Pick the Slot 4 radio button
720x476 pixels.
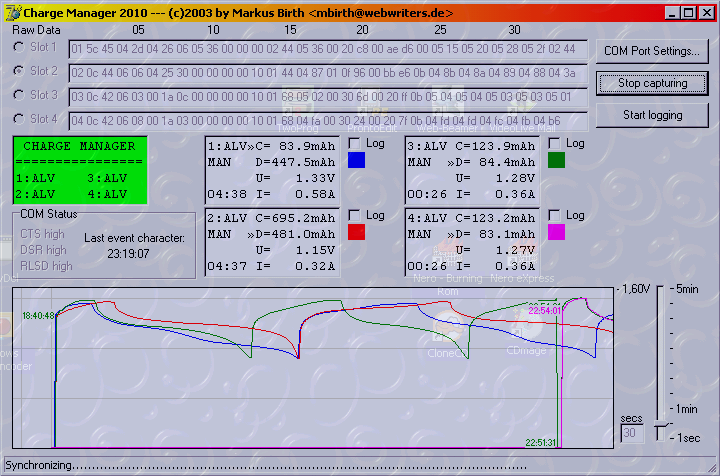pos(19,119)
